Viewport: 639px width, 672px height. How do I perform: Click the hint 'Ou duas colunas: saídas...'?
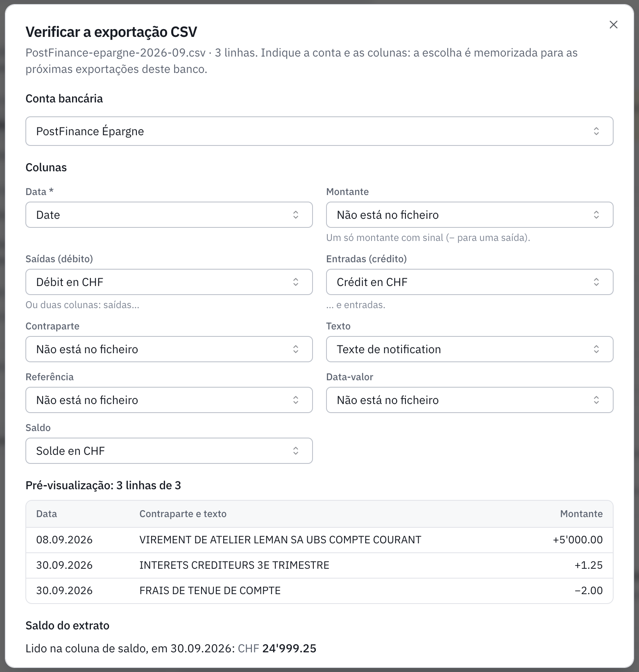coord(82,305)
